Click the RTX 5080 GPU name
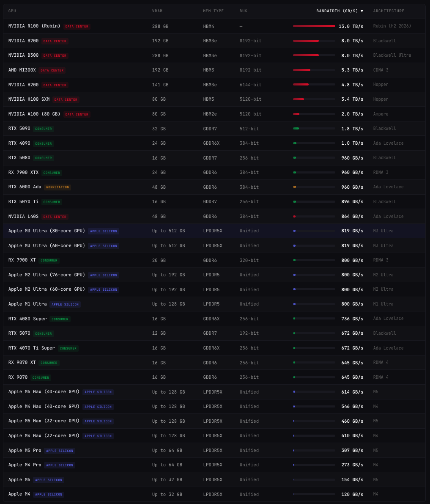 coord(19,158)
